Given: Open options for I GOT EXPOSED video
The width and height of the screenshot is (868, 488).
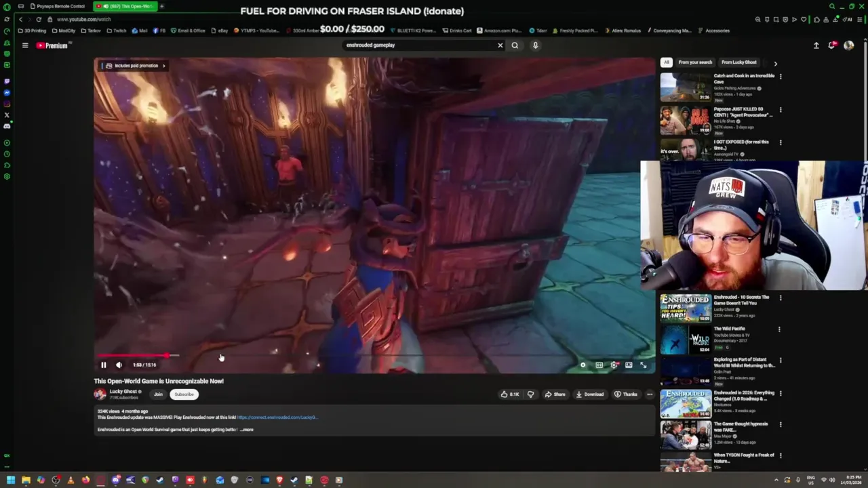Looking at the screenshot, I should point(781,143).
